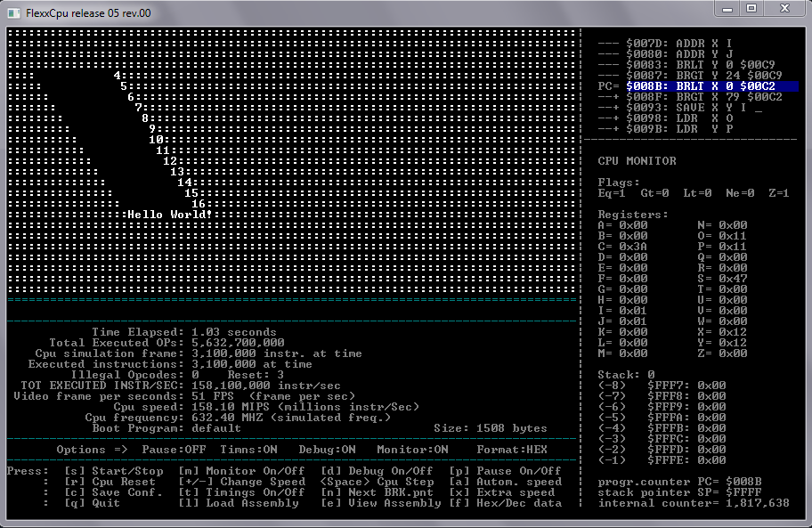Click the Gt=0 flag value
Screen dimensions: 812x528
[x=654, y=193]
